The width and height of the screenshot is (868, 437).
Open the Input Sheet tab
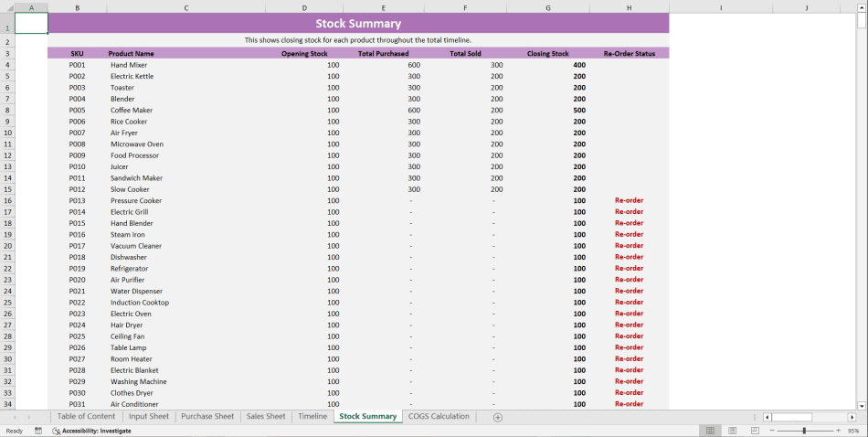pyautogui.click(x=148, y=417)
